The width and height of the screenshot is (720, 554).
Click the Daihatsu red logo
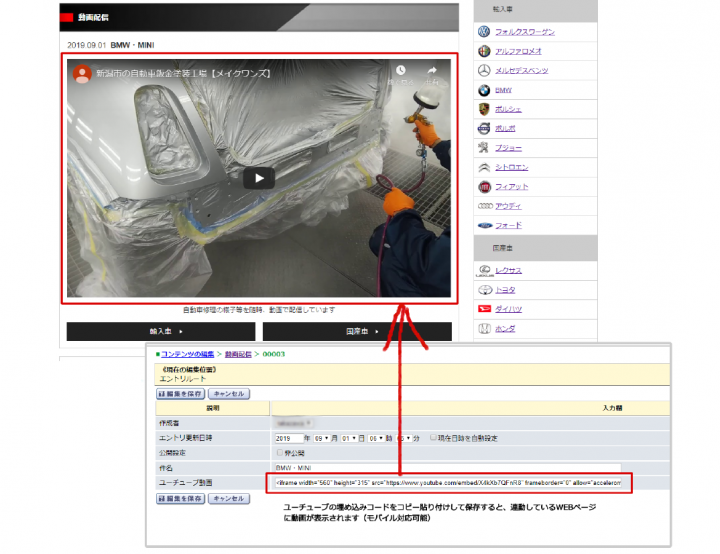484,309
